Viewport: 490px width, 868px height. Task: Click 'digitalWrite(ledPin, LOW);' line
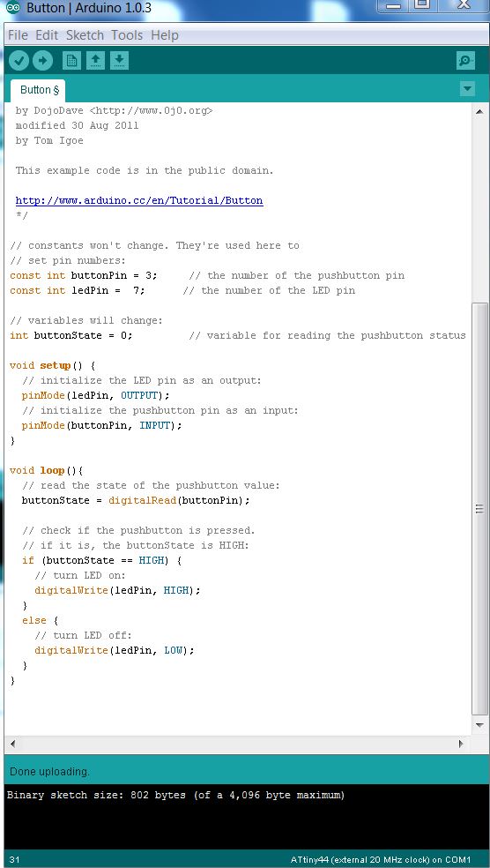(x=115, y=650)
